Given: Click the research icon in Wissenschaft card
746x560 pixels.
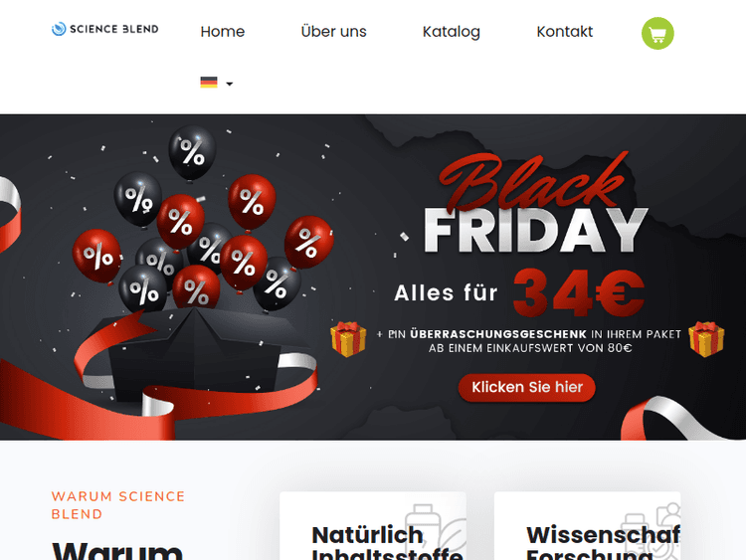Looking at the screenshot, I should click(653, 529).
